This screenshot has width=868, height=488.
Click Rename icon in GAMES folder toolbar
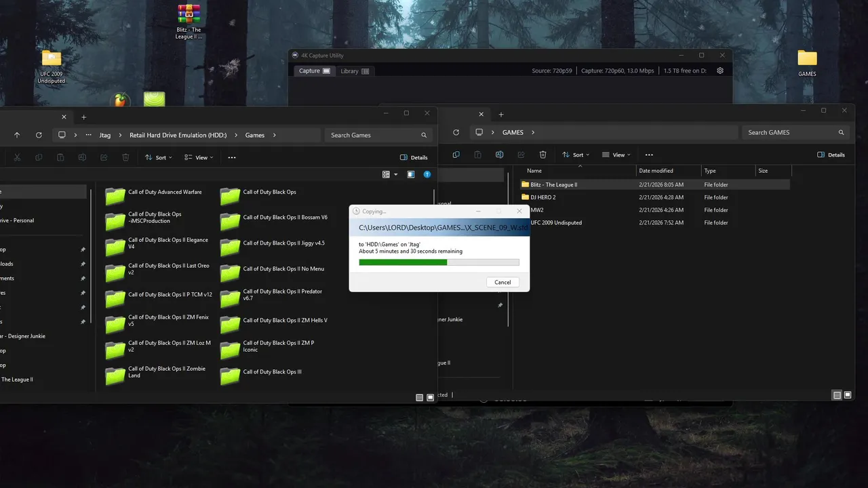499,155
